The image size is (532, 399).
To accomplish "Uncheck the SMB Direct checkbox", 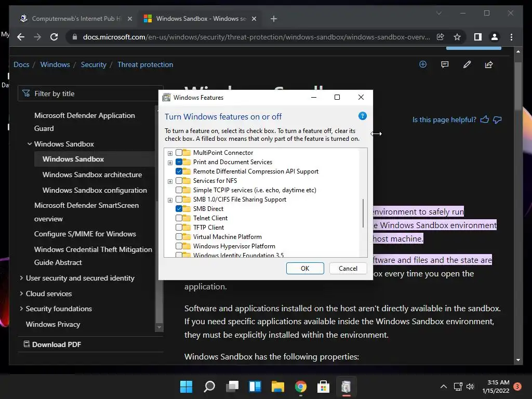I will pyautogui.click(x=179, y=209).
